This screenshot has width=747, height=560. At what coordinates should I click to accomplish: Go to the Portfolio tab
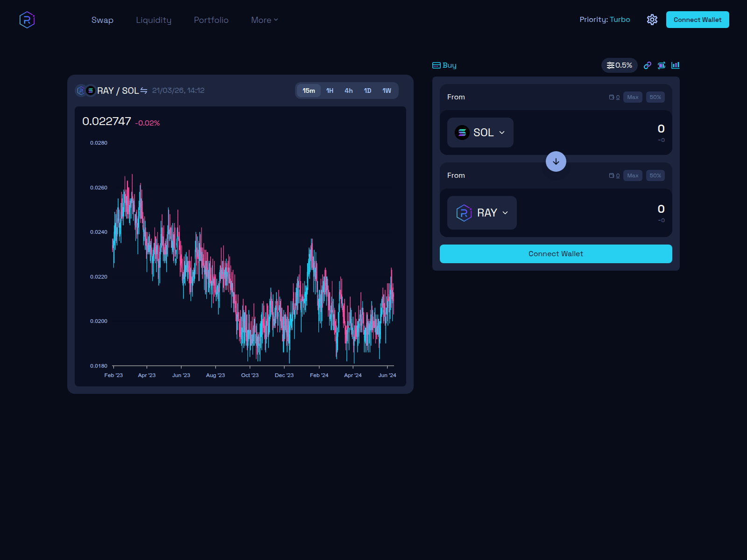(x=211, y=20)
